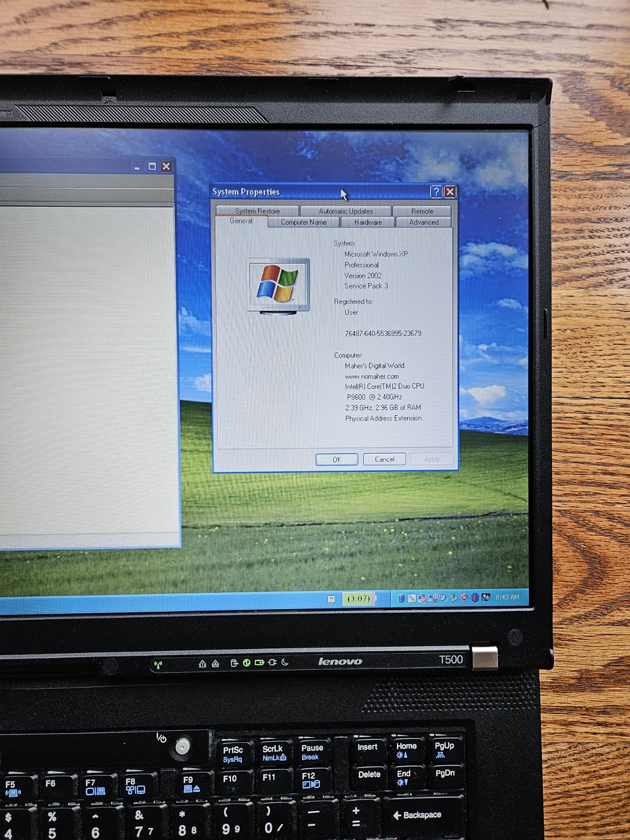Click the Bluetooth tray icon
This screenshot has width=630, height=840.
click(475, 598)
